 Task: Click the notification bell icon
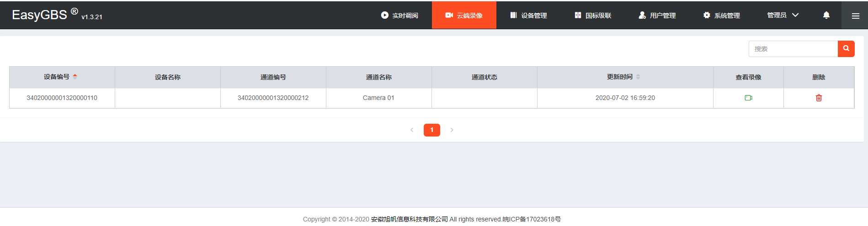(826, 15)
